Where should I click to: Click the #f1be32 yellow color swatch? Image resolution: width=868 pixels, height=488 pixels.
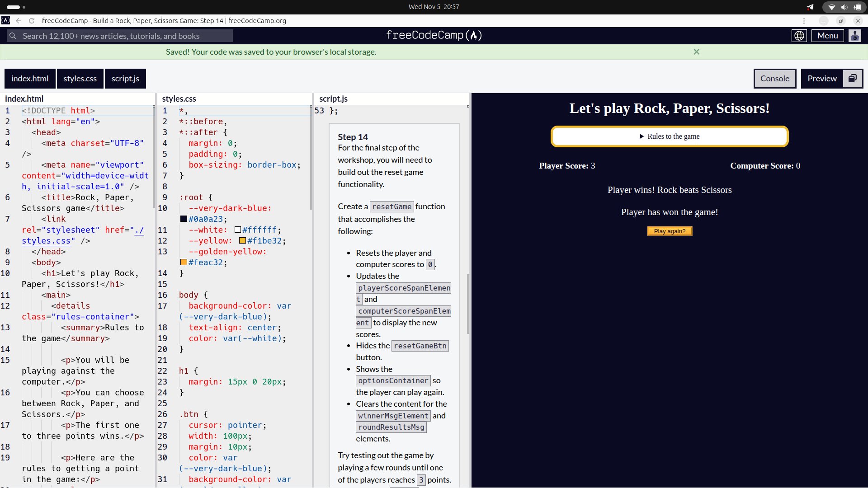click(242, 241)
